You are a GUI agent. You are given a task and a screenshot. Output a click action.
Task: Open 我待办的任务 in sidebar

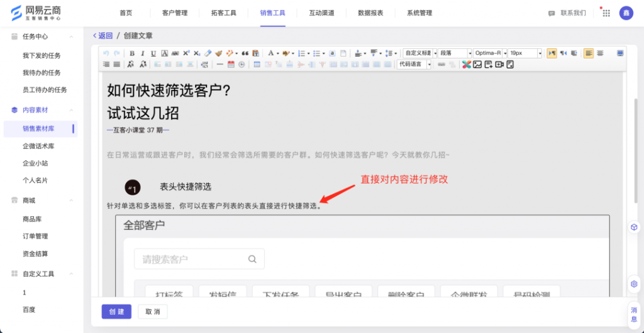point(42,73)
